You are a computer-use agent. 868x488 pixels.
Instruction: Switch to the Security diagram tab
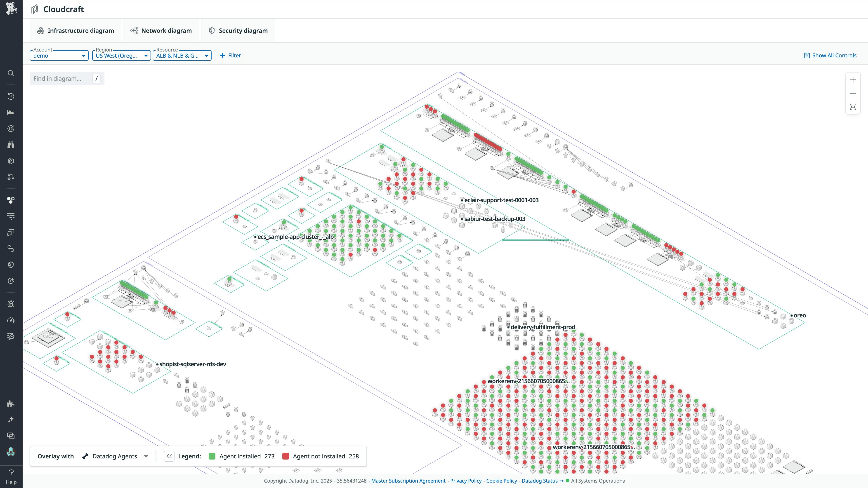tap(238, 31)
